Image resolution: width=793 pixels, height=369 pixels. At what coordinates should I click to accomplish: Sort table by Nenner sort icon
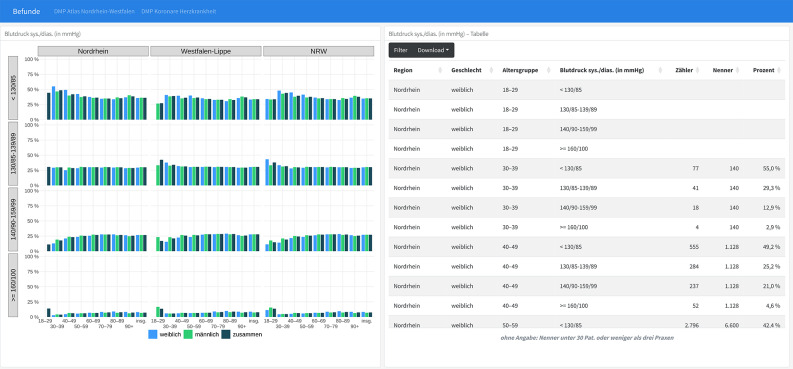737,70
